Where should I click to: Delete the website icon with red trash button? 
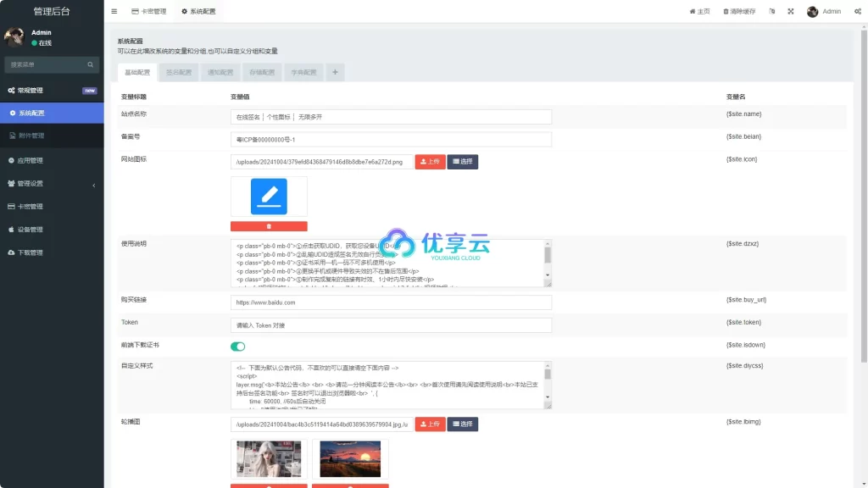(269, 226)
